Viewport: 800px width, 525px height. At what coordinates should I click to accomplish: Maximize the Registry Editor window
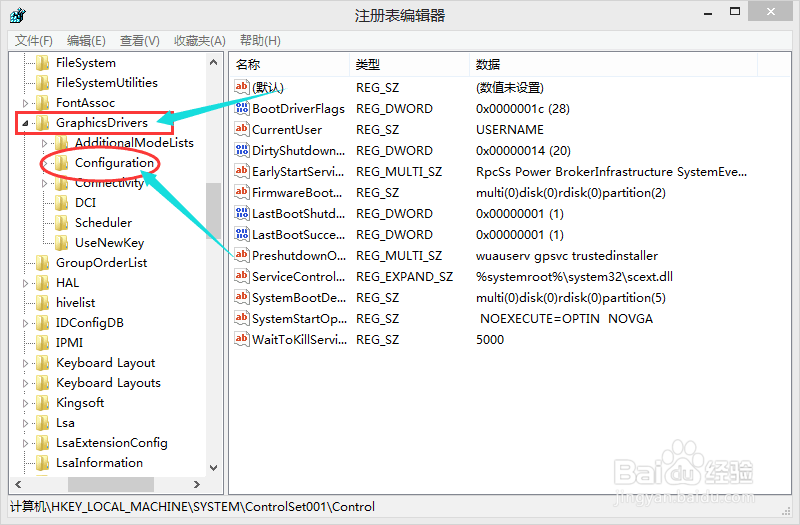click(735, 12)
